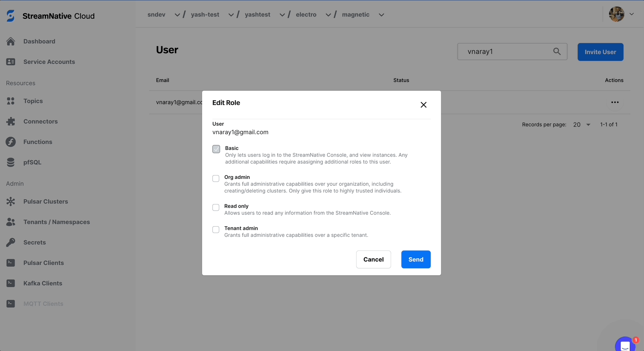Go to Tenants / Namespaces in sidebar
This screenshot has width=644, height=351.
click(56, 222)
